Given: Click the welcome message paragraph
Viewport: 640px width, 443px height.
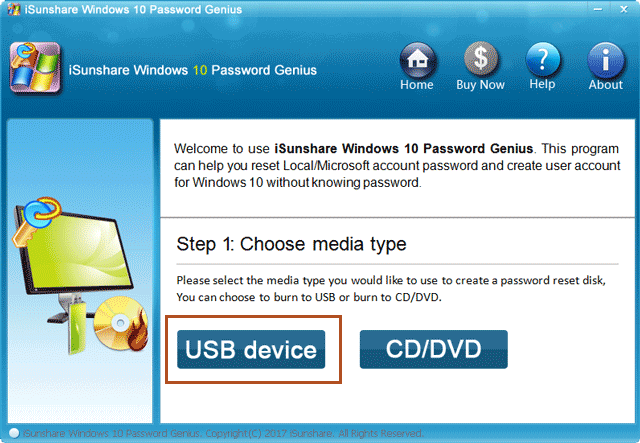Looking at the screenshot, I should point(397,165).
